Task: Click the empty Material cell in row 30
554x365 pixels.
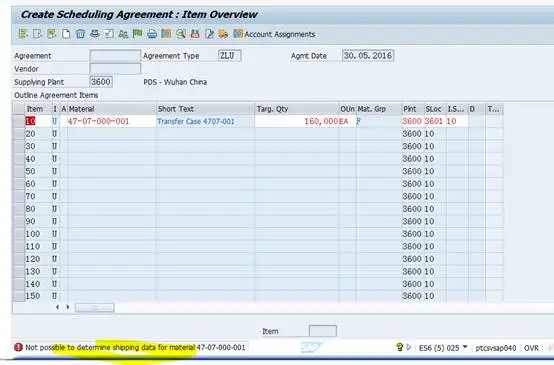Action: [x=112, y=146]
